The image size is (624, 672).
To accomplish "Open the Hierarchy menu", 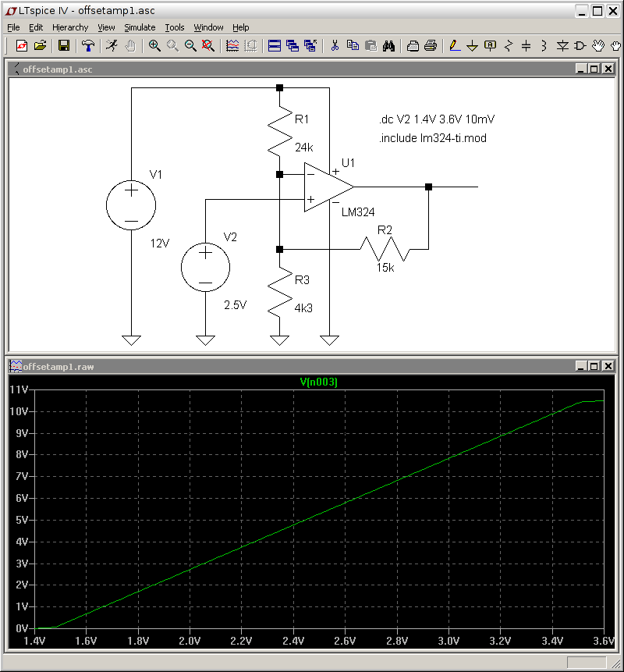I will pos(70,27).
